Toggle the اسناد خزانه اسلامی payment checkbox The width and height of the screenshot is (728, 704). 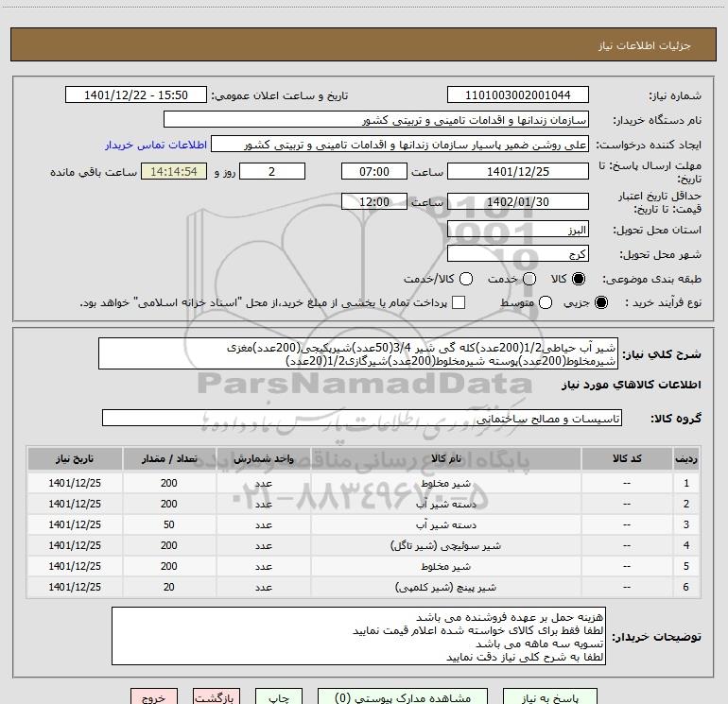[x=459, y=302]
